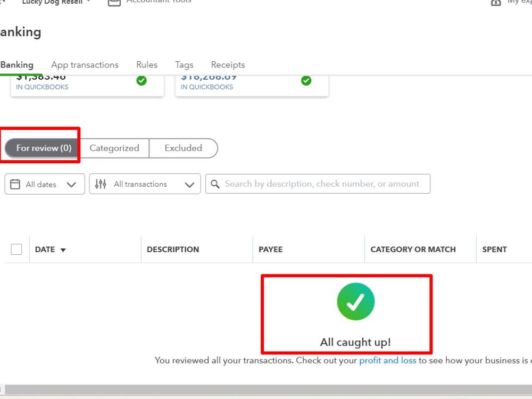Click the green check on the second account card
Screen dimensions: 532x399
pos(306,81)
